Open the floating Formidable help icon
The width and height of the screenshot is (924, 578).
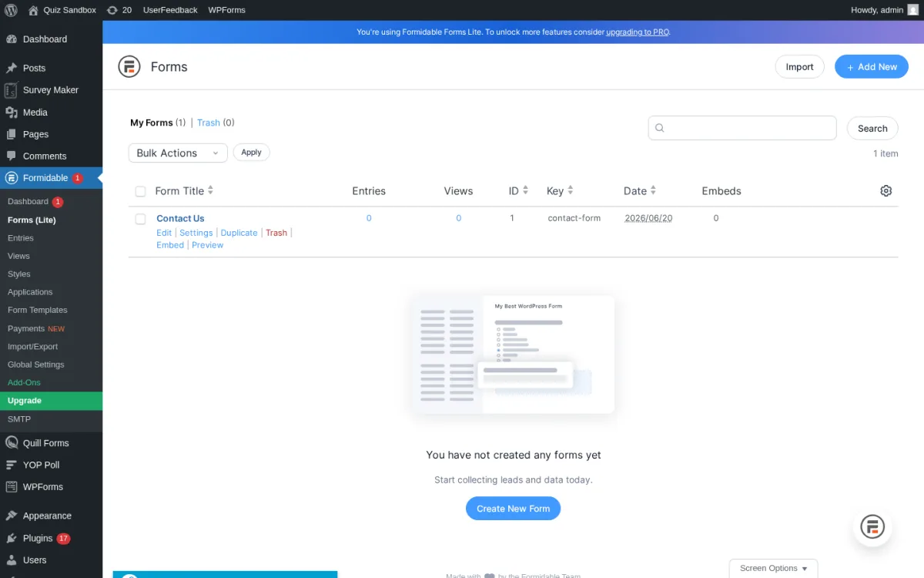[872, 527]
